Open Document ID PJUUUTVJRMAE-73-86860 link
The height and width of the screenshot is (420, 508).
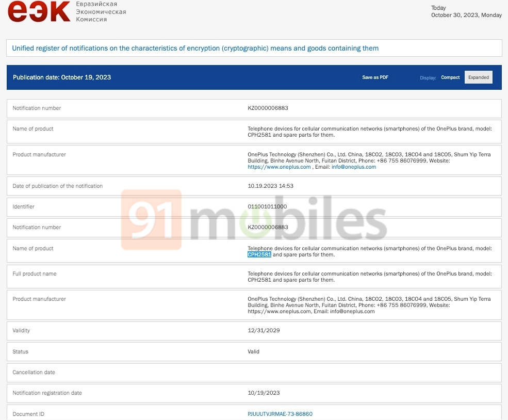(280, 414)
